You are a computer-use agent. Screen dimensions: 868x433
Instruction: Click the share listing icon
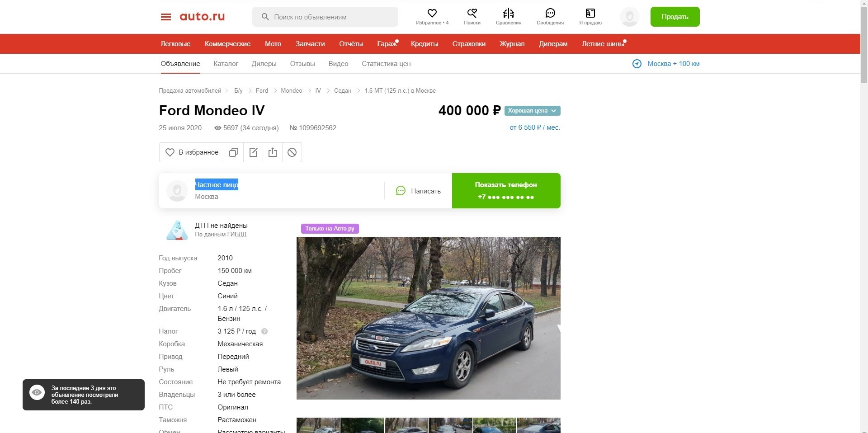pyautogui.click(x=273, y=152)
